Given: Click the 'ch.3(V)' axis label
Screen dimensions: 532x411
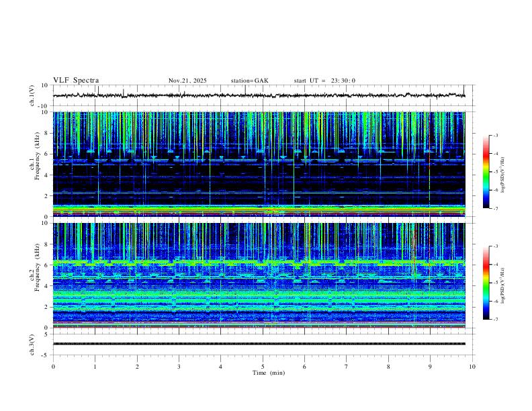Looking at the screenshot, I should (32, 345).
